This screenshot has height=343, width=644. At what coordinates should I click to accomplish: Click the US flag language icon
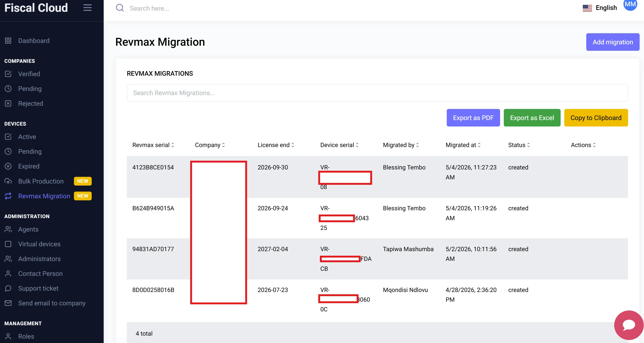[587, 8]
